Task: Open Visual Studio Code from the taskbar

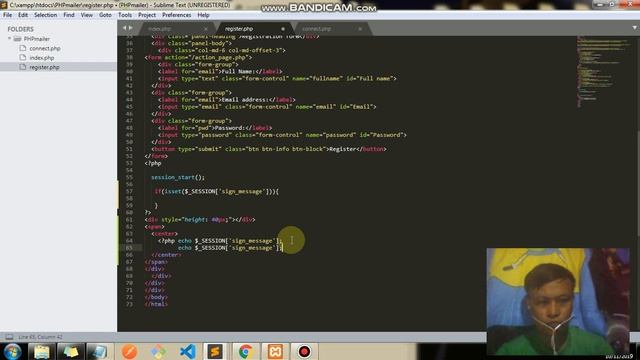Action: pyautogui.click(x=187, y=351)
